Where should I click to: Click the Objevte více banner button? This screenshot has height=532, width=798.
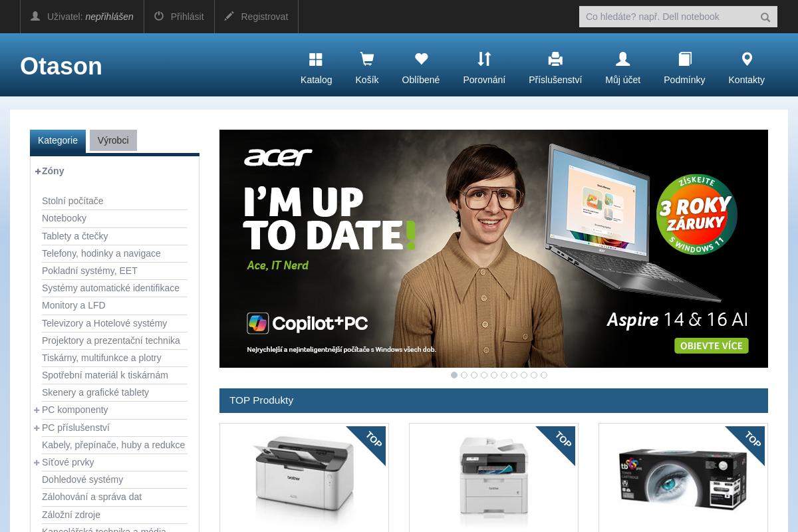[x=712, y=346]
